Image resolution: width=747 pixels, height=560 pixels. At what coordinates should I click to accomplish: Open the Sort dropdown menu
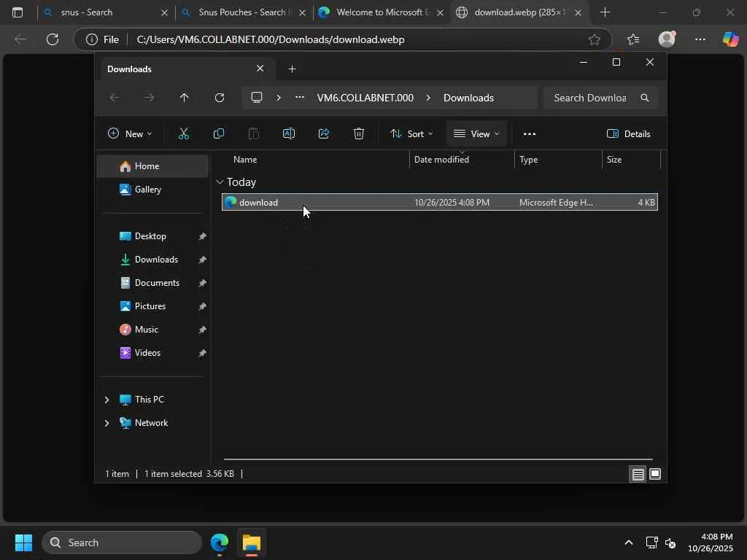tap(411, 133)
